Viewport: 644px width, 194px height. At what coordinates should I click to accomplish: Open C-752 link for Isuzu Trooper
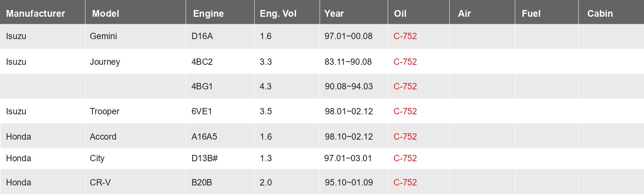pyautogui.click(x=405, y=111)
